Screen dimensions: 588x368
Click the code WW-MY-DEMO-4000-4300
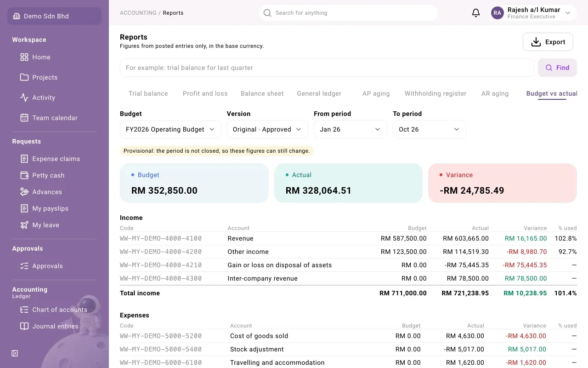[161, 278]
